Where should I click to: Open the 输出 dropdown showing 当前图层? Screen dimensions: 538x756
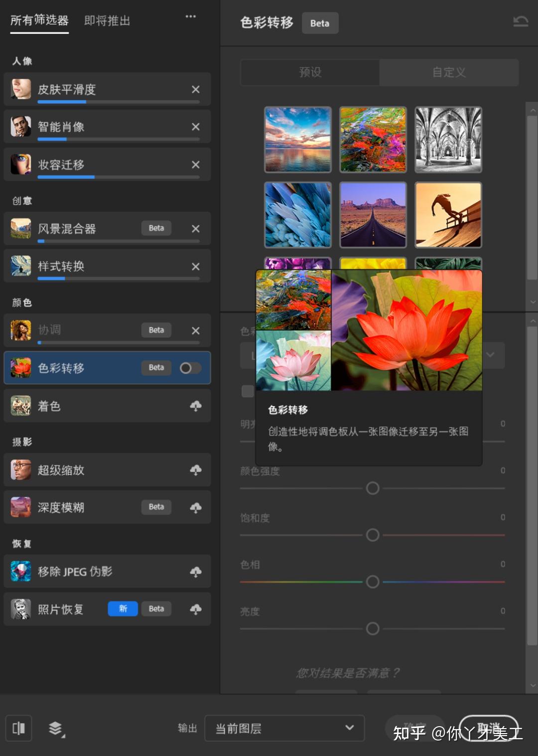[x=284, y=728]
